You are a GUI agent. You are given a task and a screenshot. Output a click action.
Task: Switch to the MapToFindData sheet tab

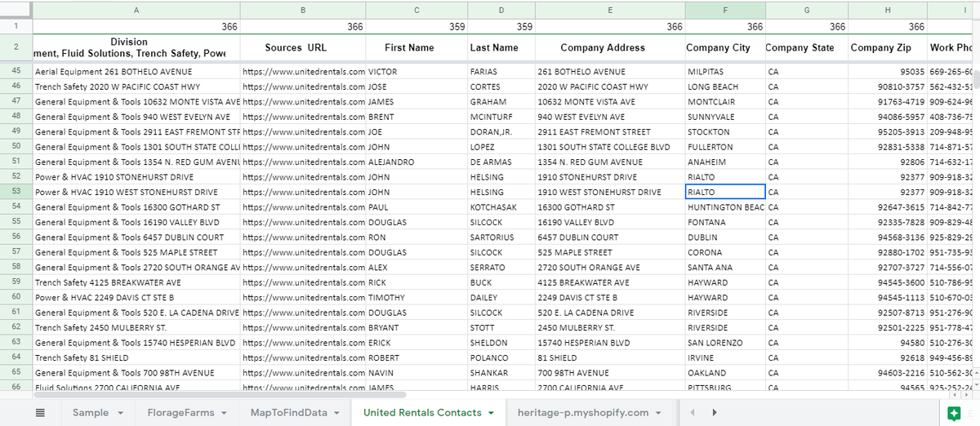coord(288,413)
